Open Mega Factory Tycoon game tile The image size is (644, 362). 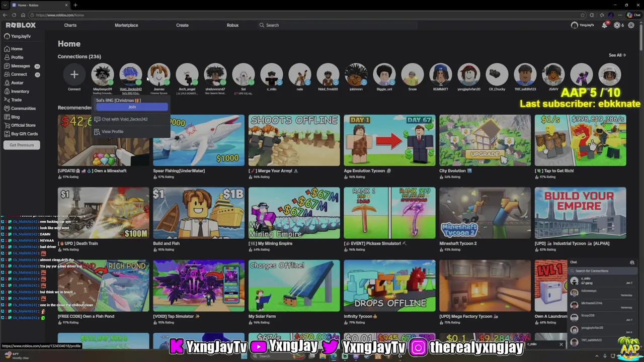click(485, 286)
